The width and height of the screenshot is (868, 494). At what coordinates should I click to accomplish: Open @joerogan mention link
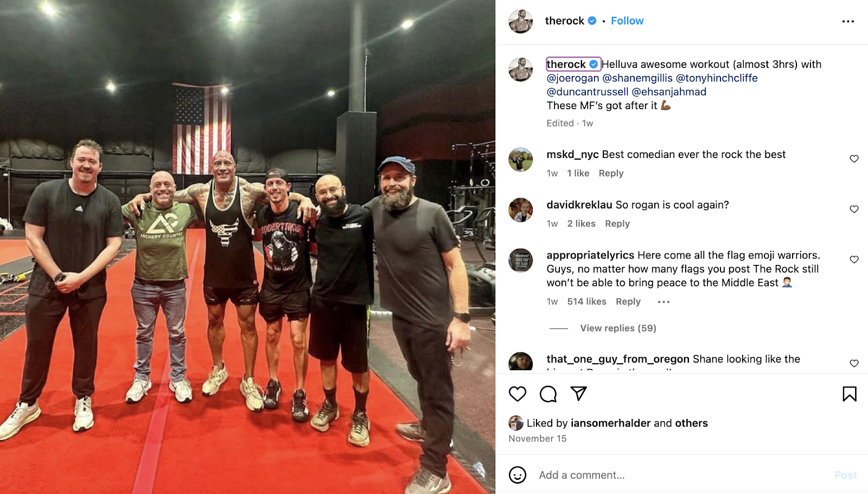(573, 78)
